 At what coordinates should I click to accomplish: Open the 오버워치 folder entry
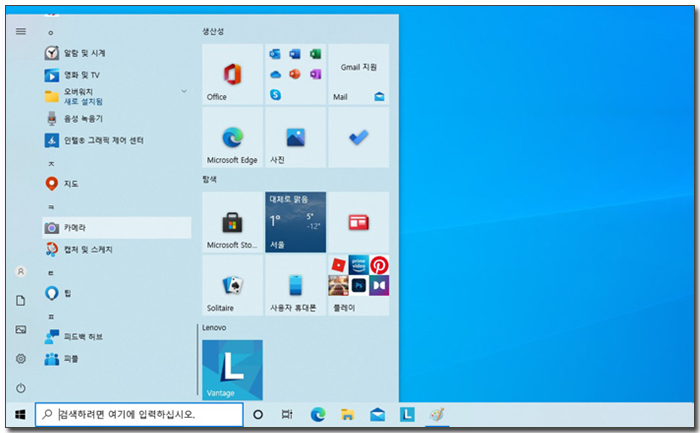click(117, 96)
